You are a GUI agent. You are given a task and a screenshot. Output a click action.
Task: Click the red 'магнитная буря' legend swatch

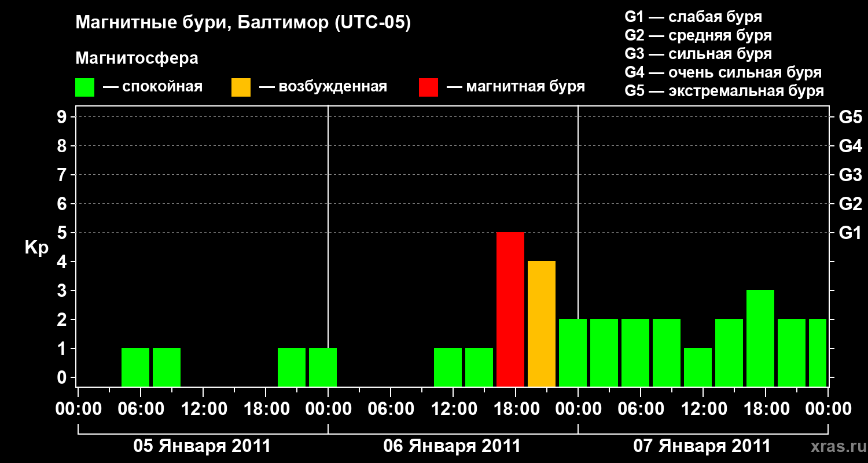428,87
